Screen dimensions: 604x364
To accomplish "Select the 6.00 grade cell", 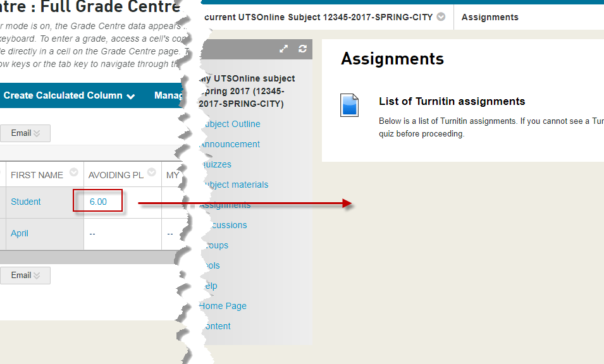I will 98,202.
